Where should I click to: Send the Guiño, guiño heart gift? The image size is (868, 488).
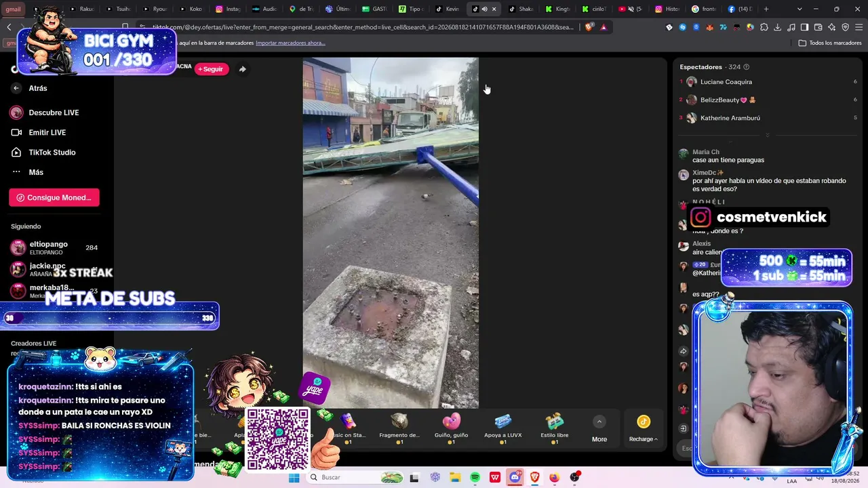[451, 428]
